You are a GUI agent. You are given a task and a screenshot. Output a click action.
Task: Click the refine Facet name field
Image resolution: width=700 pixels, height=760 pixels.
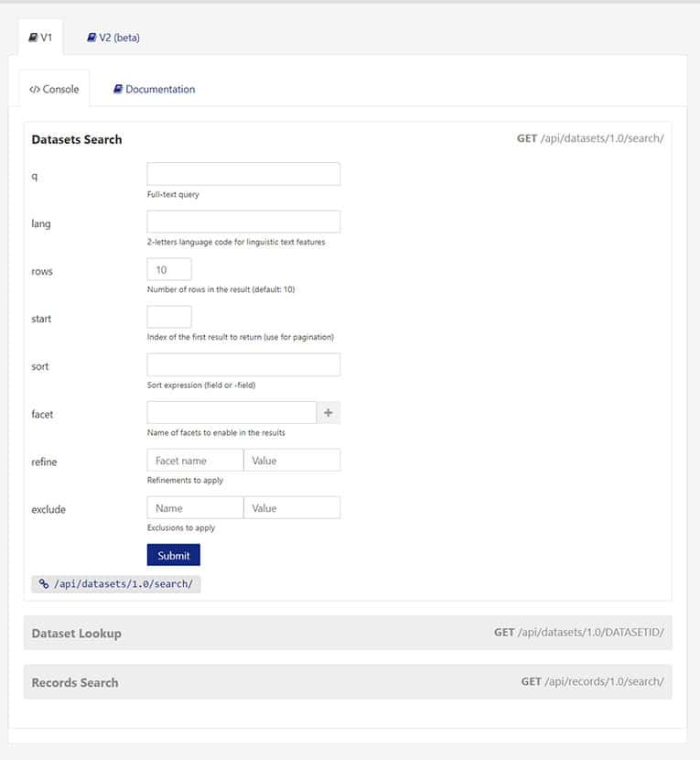click(x=195, y=461)
